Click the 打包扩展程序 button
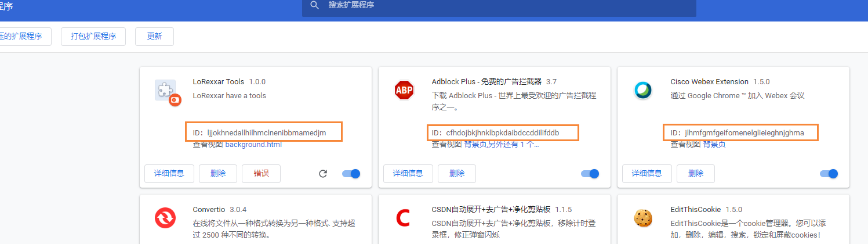Viewport: 868px width, 244px height. 93,36
